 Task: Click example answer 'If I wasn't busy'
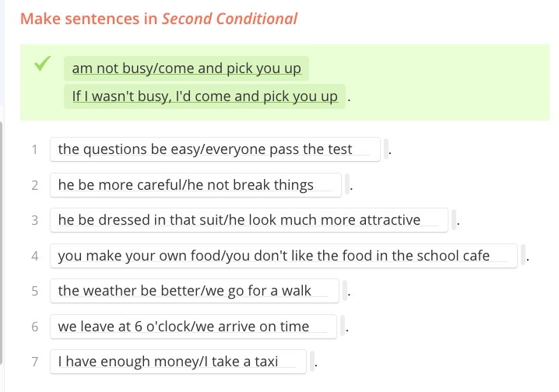[x=205, y=96]
